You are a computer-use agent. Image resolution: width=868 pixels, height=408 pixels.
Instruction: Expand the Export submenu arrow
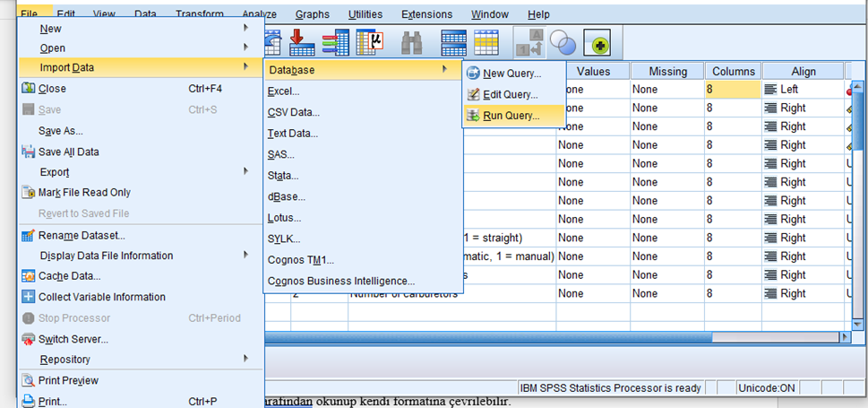pyautogui.click(x=245, y=171)
